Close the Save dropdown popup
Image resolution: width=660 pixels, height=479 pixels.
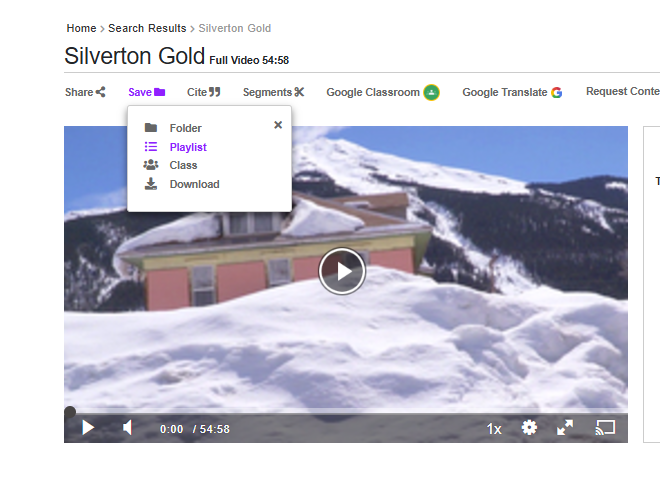pos(278,125)
